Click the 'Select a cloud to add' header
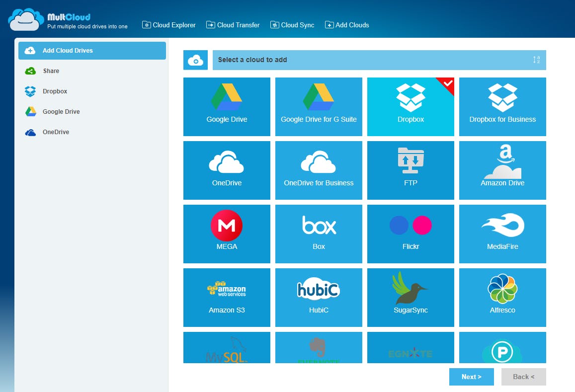Image resolution: width=575 pixels, height=392 pixels. 379,60
